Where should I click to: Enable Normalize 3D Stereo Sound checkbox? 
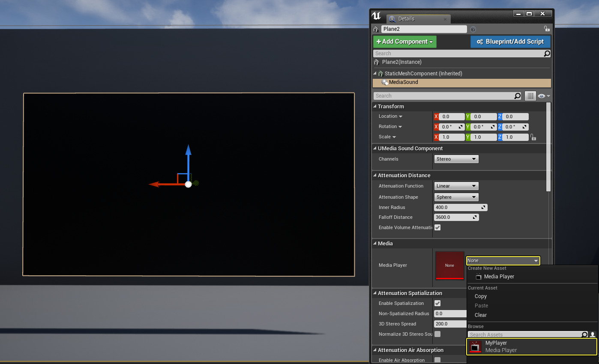click(437, 334)
